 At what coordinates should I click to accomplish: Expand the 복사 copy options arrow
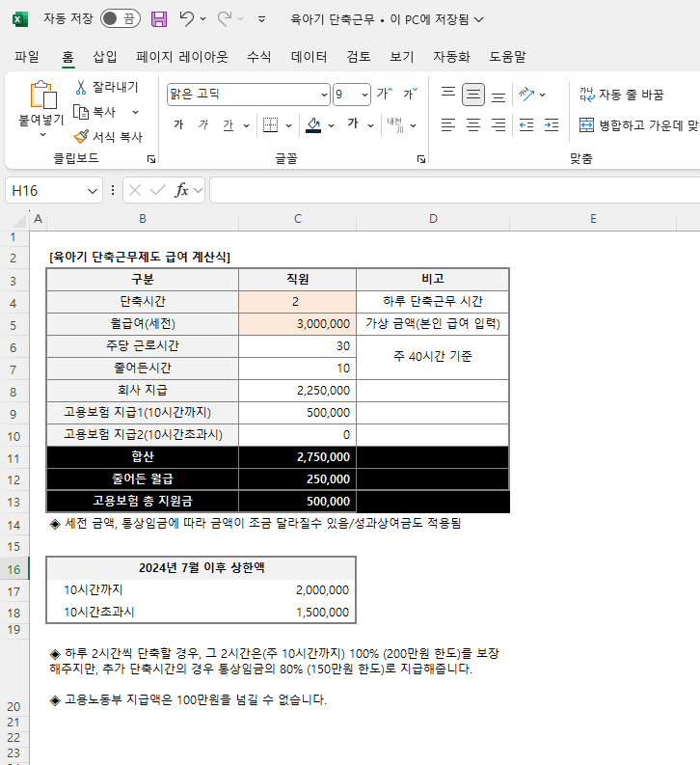136,112
